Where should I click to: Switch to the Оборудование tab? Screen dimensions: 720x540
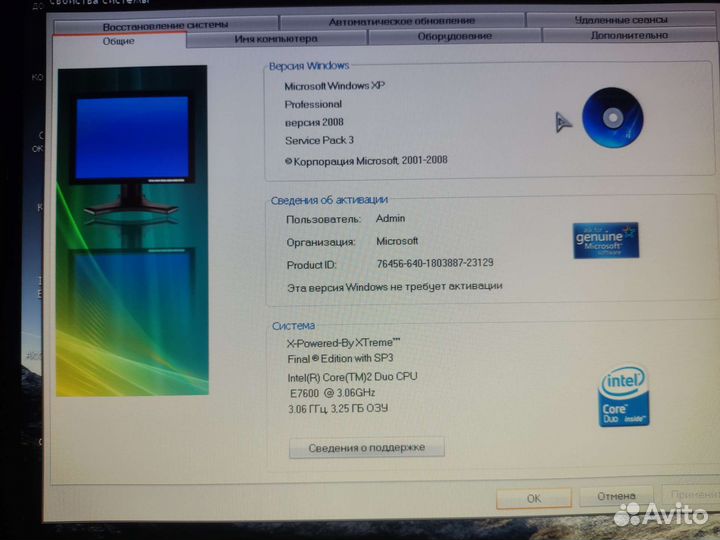pos(455,36)
